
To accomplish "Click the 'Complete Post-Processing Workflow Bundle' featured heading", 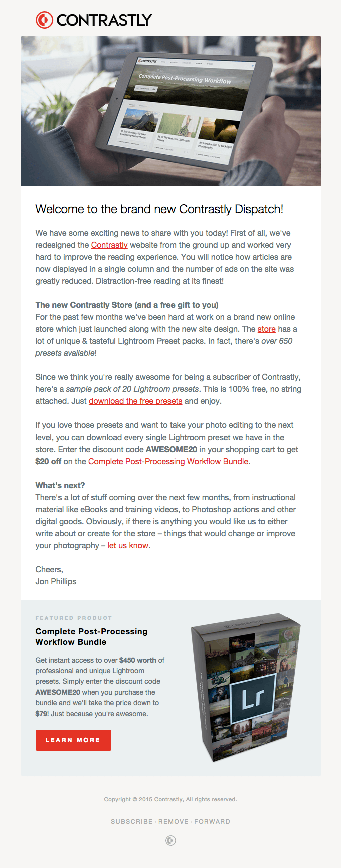I will [92, 637].
